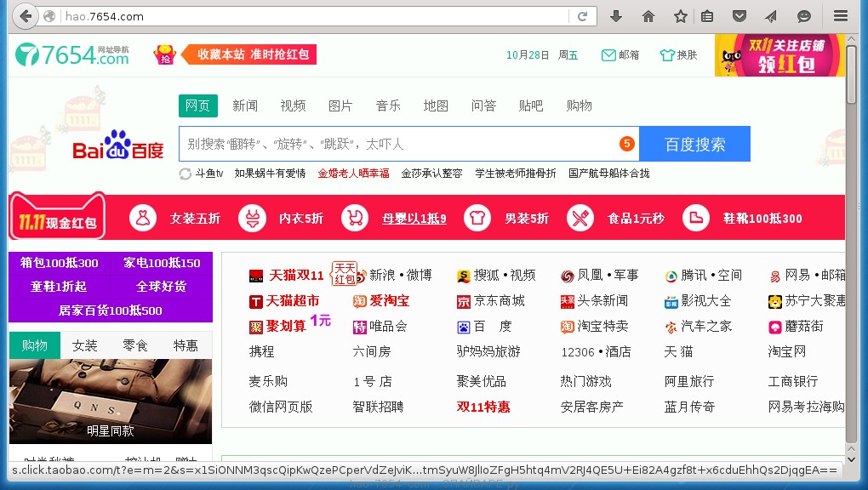The image size is (868, 490).
Task: Open the Pocket icon in the toolbar
Action: (740, 16)
